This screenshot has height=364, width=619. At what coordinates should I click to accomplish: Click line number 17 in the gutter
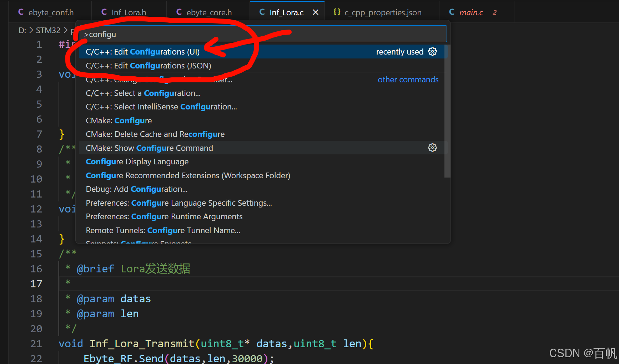[x=36, y=284]
